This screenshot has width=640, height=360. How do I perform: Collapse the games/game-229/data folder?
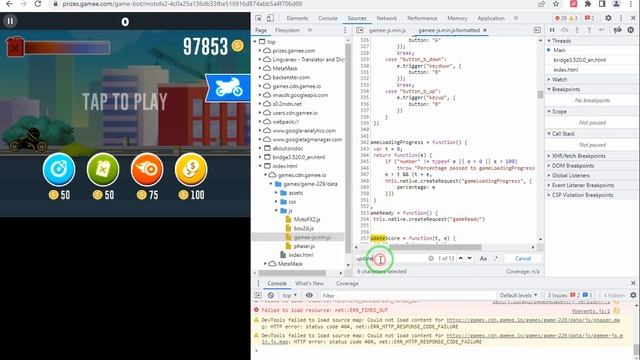click(271, 184)
